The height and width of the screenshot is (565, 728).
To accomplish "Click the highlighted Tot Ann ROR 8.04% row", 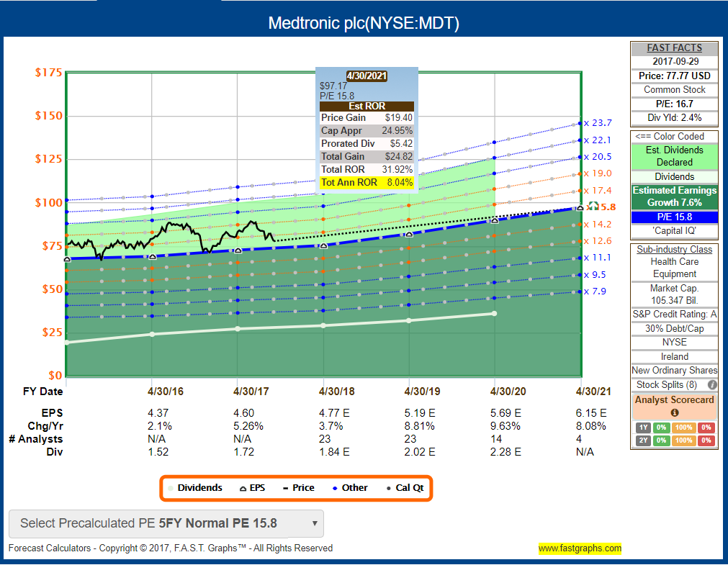I will (367, 182).
